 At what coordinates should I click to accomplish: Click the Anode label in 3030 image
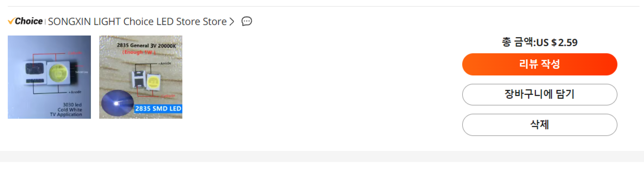(75, 92)
